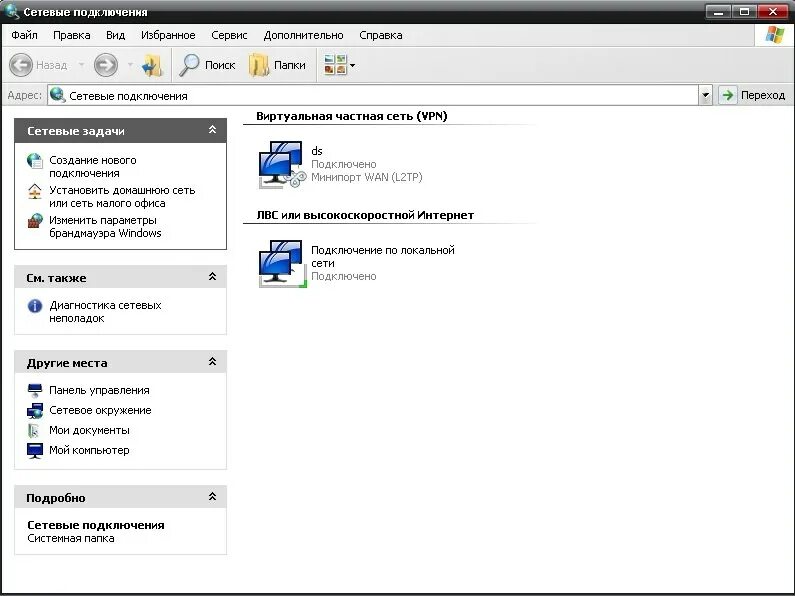This screenshot has height=596, width=795.
Task: Click Установить домашнюю сеть link
Action: (122, 197)
